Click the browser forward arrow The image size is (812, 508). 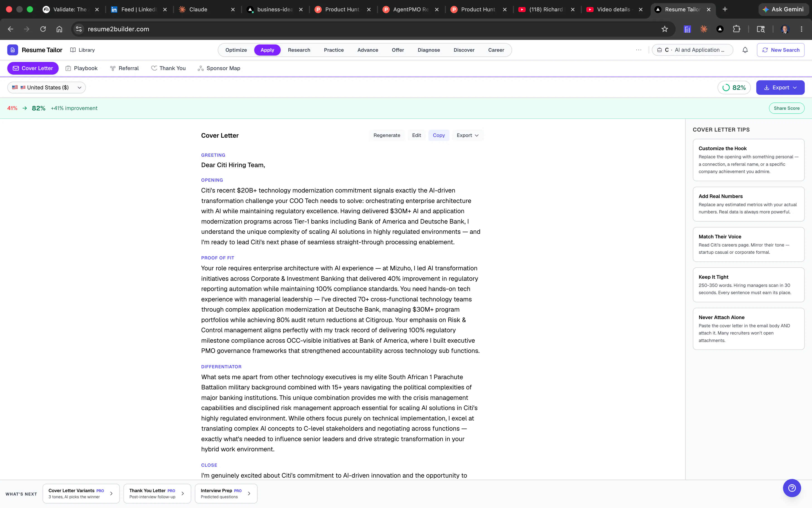(x=27, y=29)
